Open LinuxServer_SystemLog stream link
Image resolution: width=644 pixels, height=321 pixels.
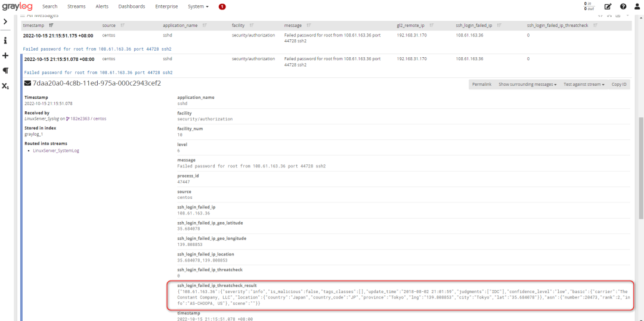(x=56, y=151)
